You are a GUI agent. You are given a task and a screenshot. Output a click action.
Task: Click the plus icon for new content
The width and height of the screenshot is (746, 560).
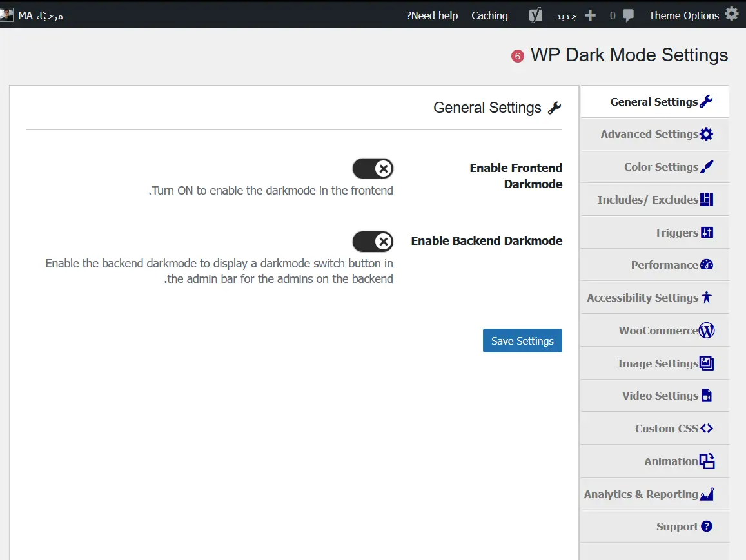tap(590, 15)
